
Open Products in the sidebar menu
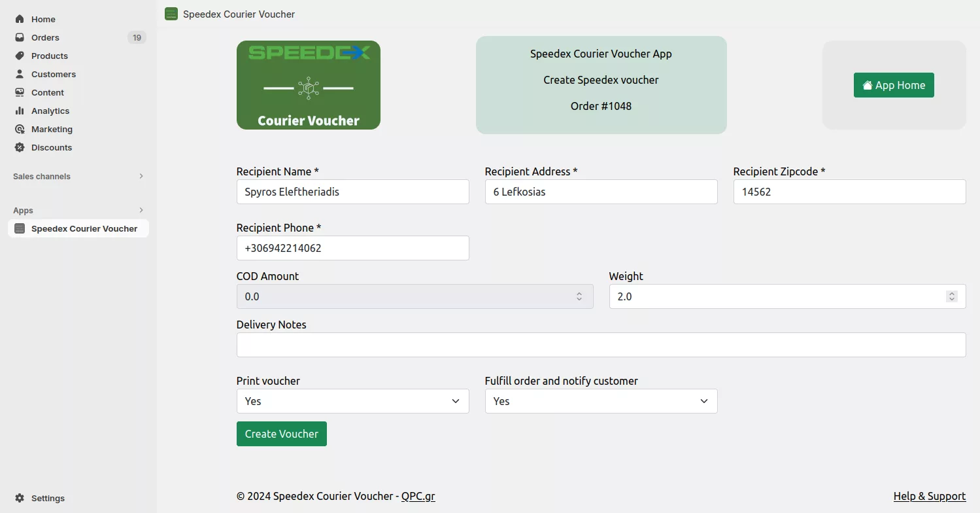coord(50,56)
